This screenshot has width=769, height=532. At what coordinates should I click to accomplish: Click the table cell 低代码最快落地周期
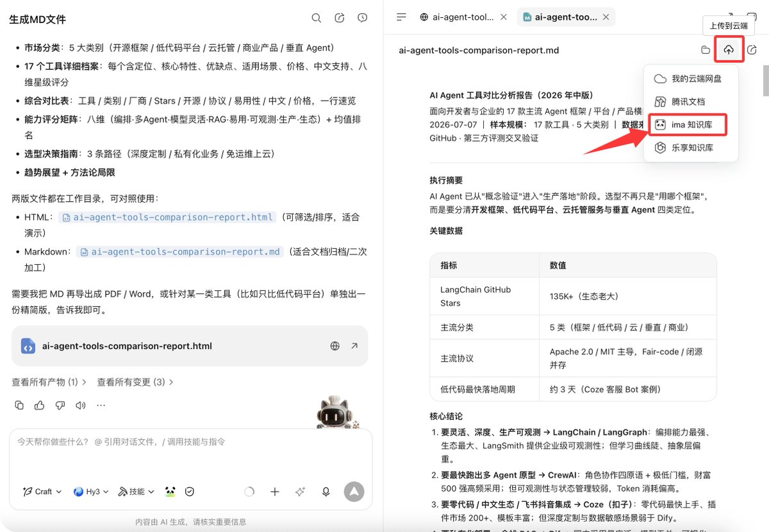click(485, 389)
